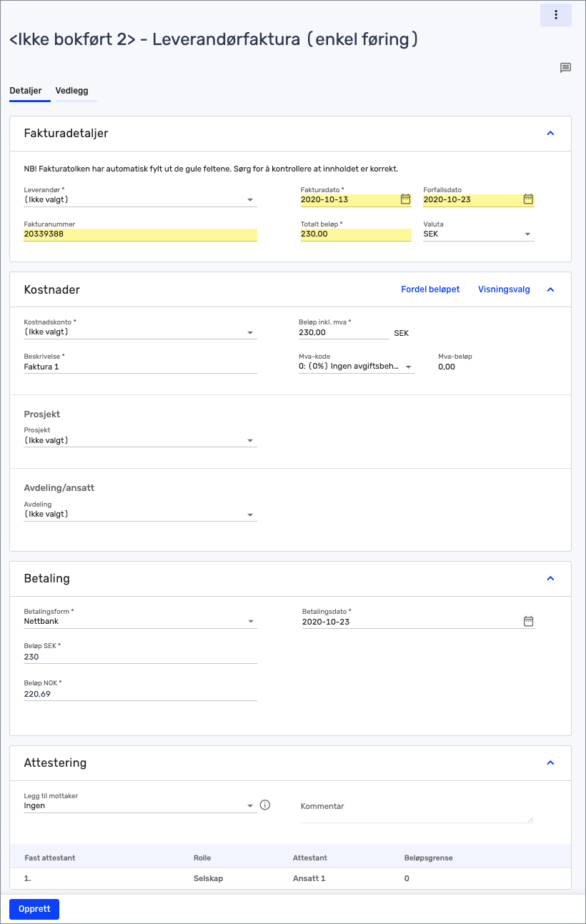Image resolution: width=586 pixels, height=924 pixels.
Task: Open the comments speech bubble icon
Action: point(565,68)
